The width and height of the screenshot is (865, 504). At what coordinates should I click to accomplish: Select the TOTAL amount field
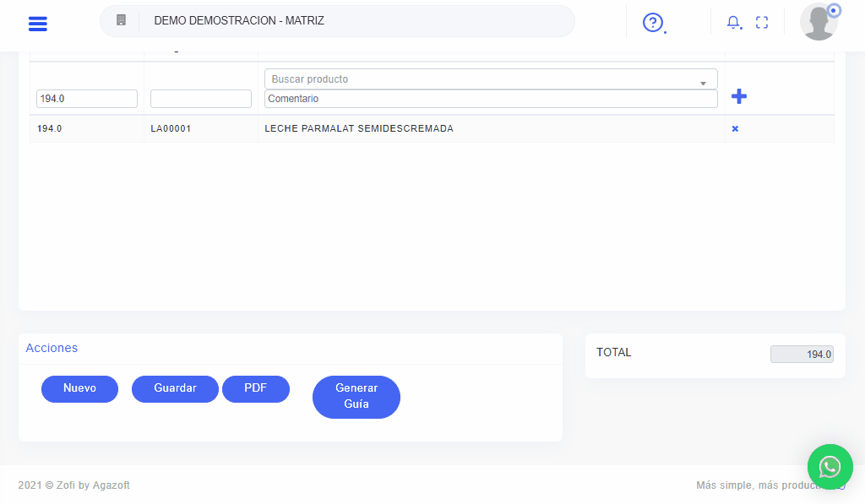click(x=801, y=355)
